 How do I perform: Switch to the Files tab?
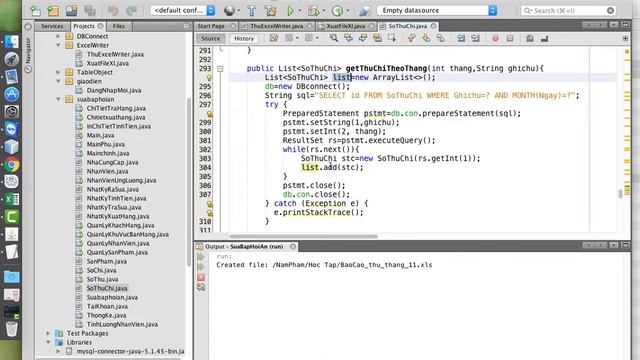pos(119,26)
